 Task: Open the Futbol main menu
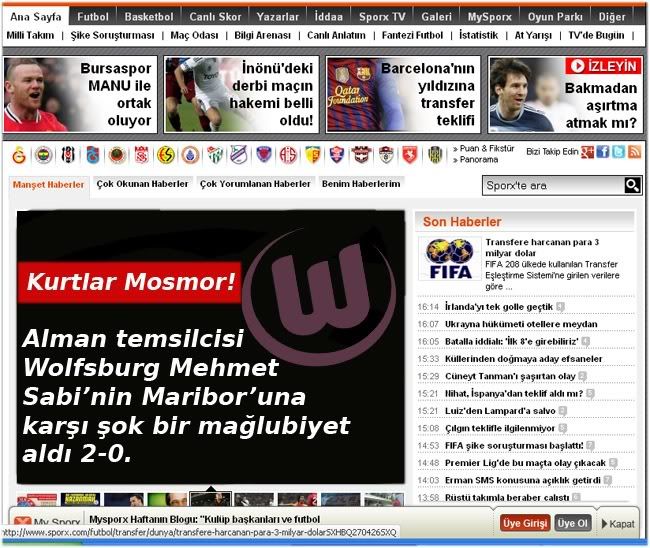93,17
